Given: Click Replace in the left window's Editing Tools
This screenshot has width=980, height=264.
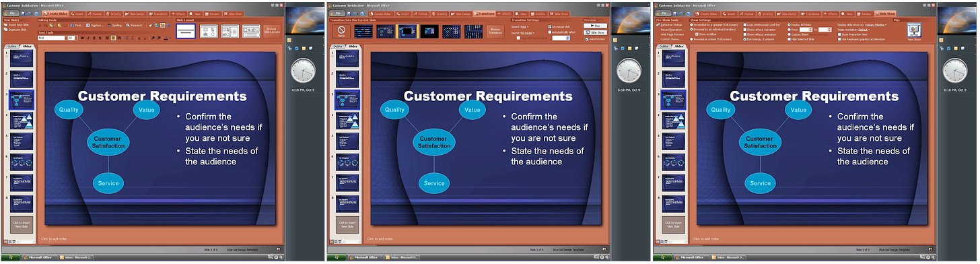Looking at the screenshot, I should (95, 26).
